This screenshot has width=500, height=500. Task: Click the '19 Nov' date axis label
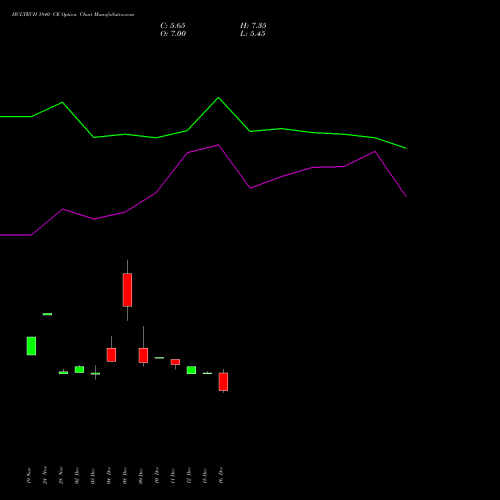[29, 475]
